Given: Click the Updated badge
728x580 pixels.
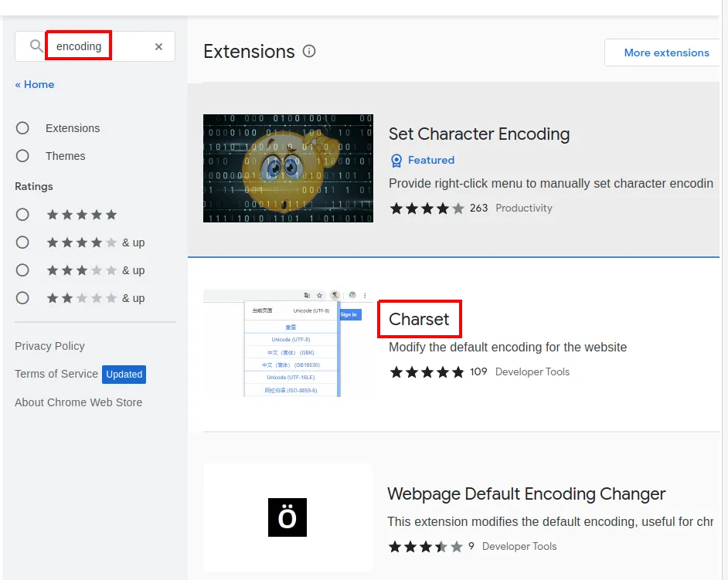Looking at the screenshot, I should click(124, 375).
